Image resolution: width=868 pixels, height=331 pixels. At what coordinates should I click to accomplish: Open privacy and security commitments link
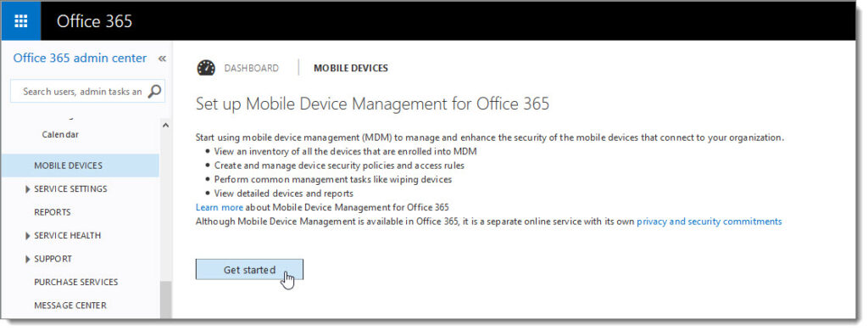point(709,222)
